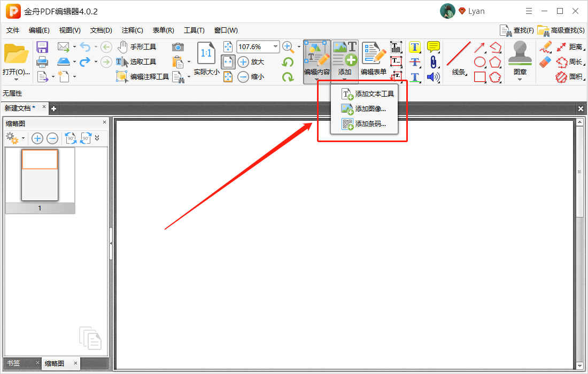Select the red Arrow drawing tool
Viewport: 588px width, 374px height.
[479, 48]
